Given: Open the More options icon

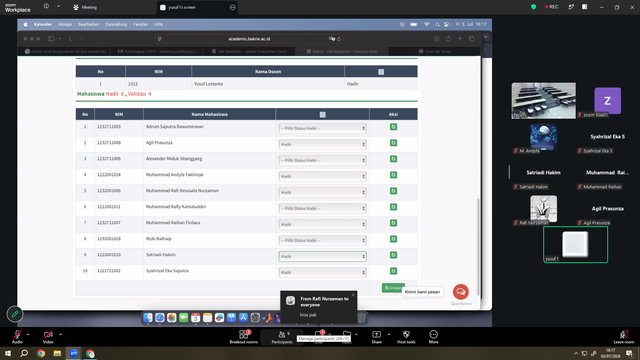Looking at the screenshot, I should pos(433,335).
